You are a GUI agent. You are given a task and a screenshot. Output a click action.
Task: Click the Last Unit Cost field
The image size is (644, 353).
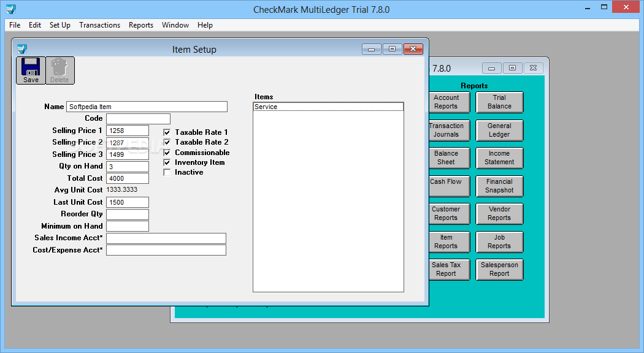[128, 202]
